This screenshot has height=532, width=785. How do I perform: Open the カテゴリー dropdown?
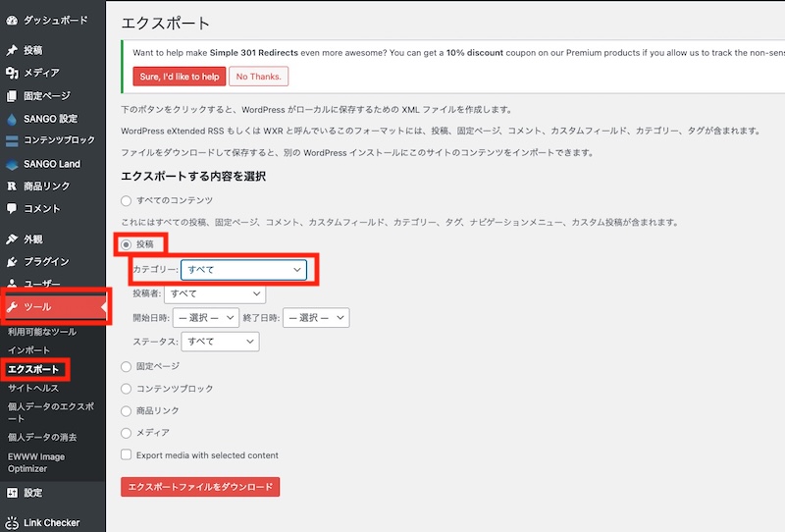tap(243, 270)
